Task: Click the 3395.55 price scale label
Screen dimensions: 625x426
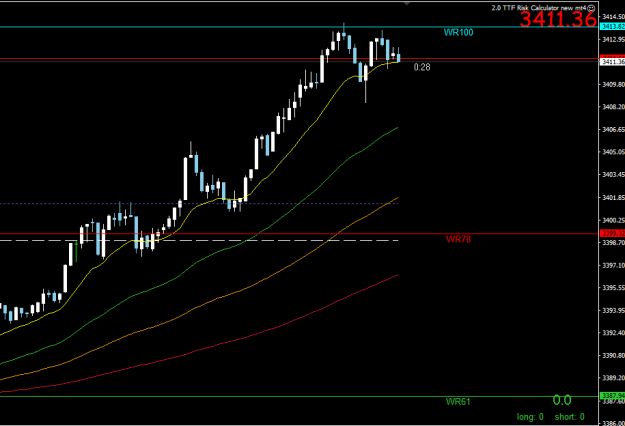Action: pos(613,287)
